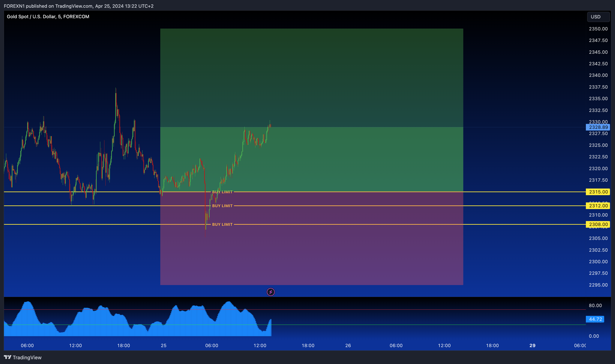The image size is (615, 364).
Task: Click the 0.00 oscillator scale label
Action: tap(594, 336)
